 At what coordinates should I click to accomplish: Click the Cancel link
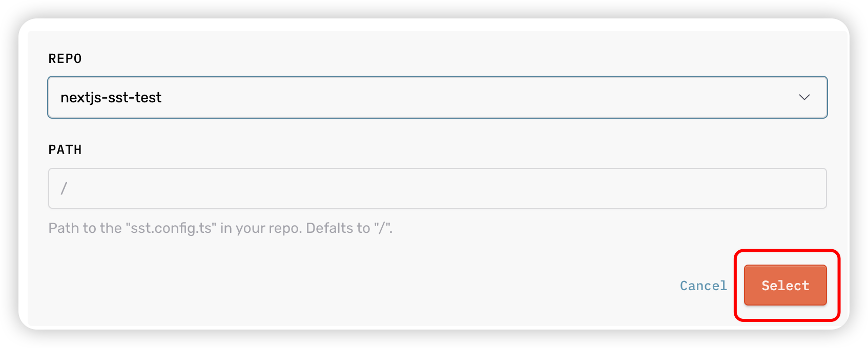(703, 286)
